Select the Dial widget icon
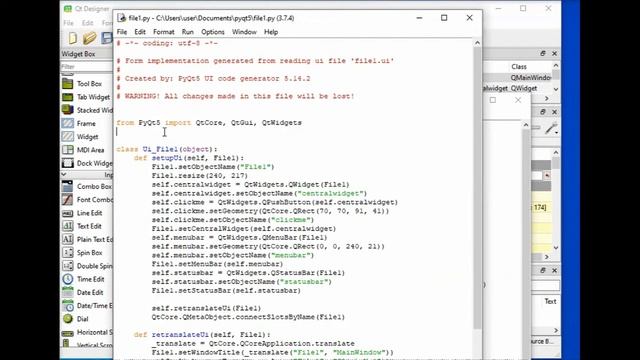640x360 pixels. tap(68, 319)
